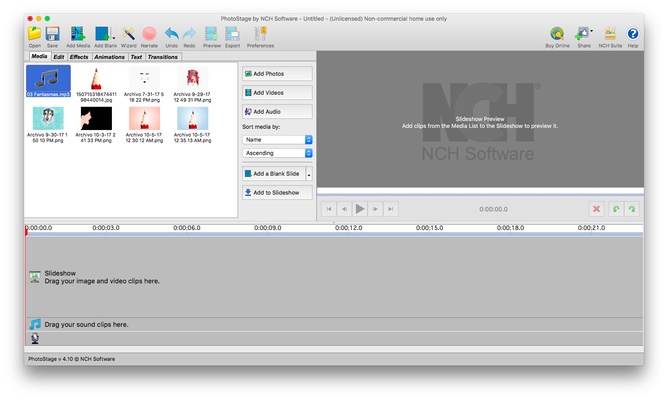Viewport: 668px width, 400px height.
Task: Open Preferences from the toolbar
Action: (x=260, y=36)
